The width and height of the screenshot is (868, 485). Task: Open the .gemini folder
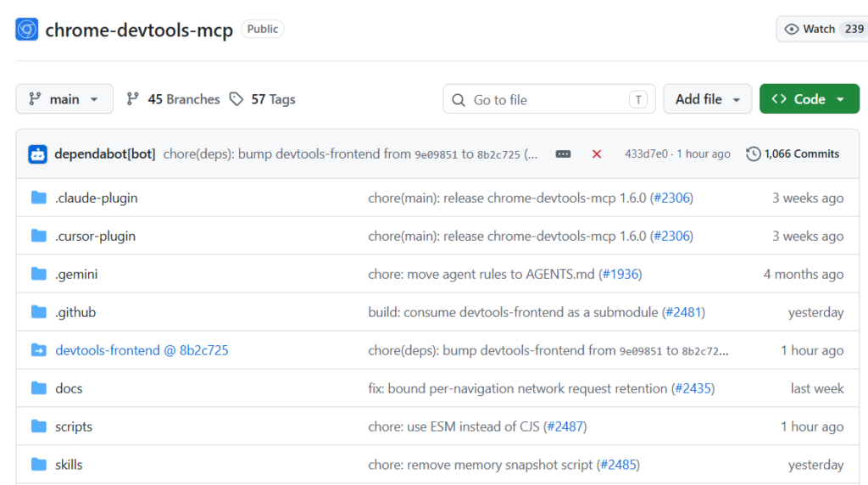(76, 274)
